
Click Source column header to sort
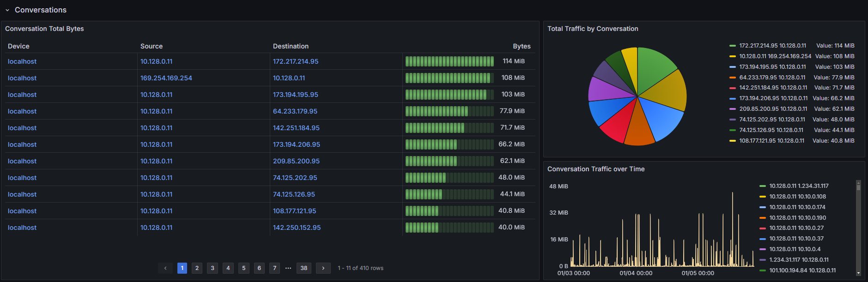tap(152, 46)
